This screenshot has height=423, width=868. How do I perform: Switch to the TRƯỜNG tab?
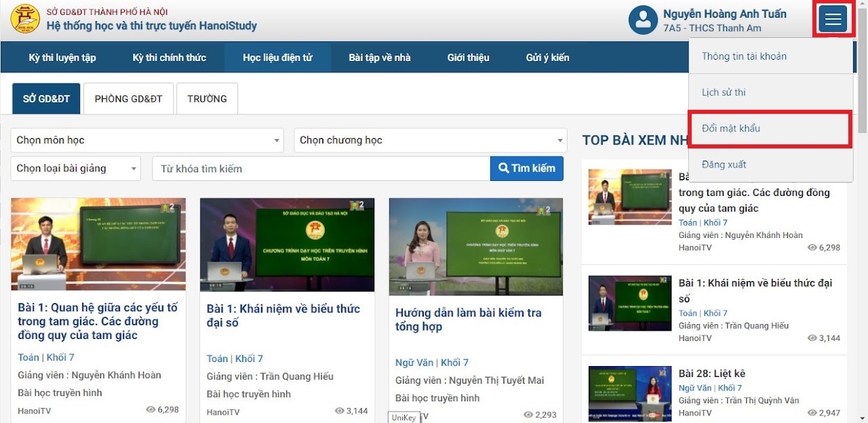207,98
